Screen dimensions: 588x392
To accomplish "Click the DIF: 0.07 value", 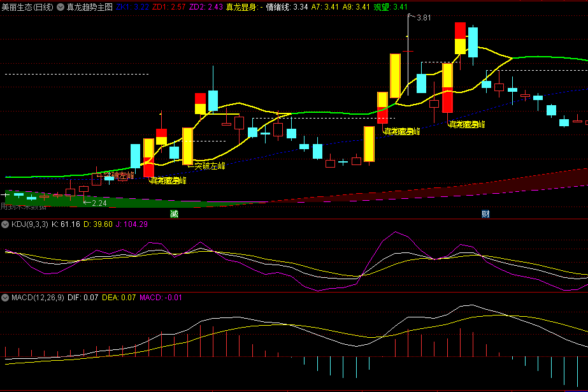I will 83,298.
